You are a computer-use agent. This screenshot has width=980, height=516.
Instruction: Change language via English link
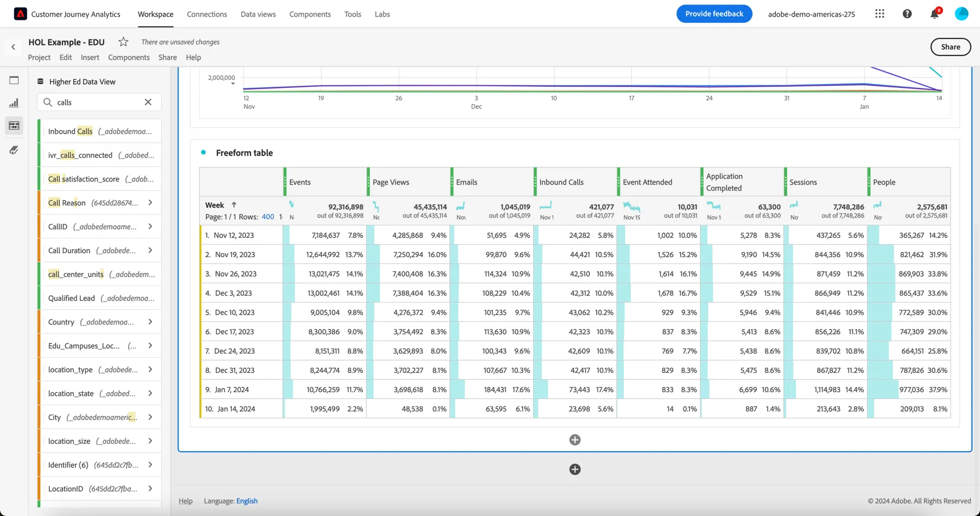click(x=247, y=501)
